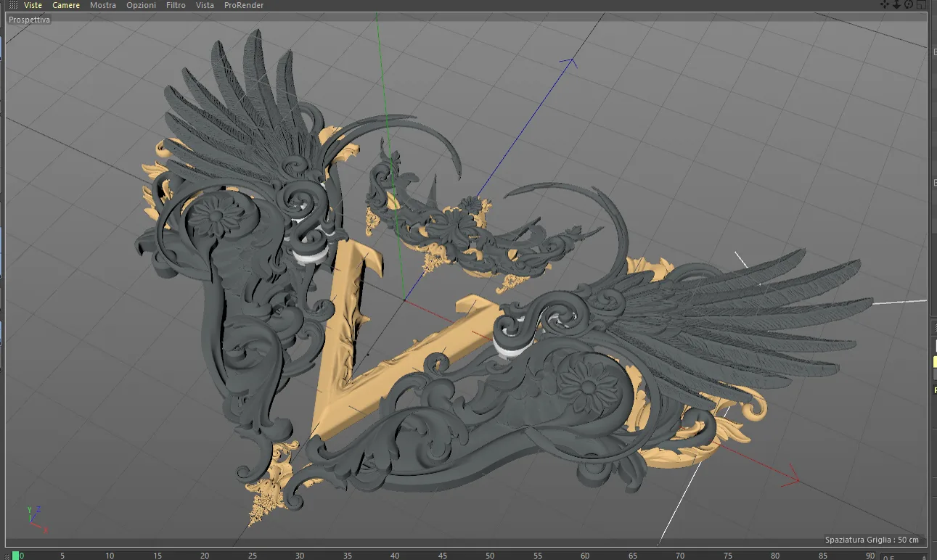Viewport: 937px width, 560px height.
Task: Open the Vista menu
Action: point(205,5)
